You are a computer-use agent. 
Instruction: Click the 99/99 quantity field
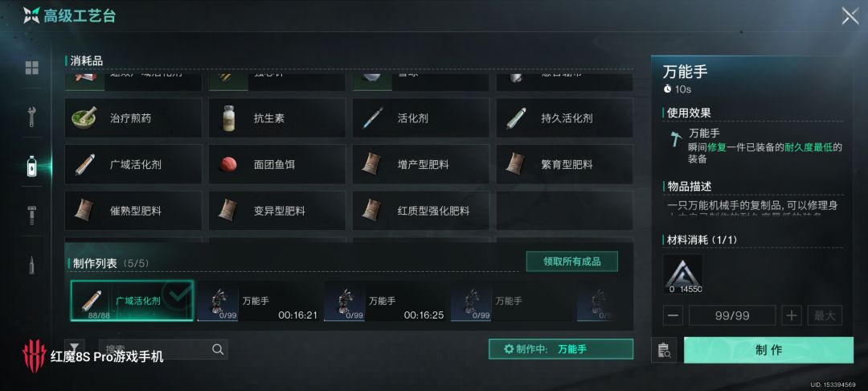point(732,315)
